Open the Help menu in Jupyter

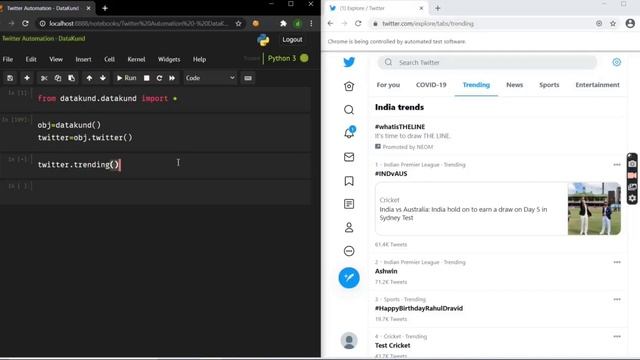click(199, 59)
